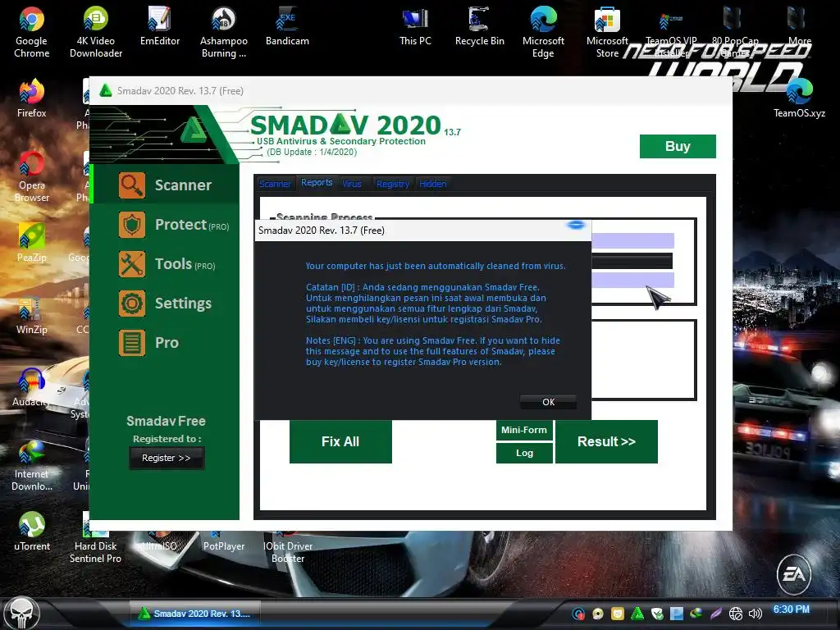840x630 pixels.
Task: Click the EA logo on the wallpaper gadget
Action: 794,573
